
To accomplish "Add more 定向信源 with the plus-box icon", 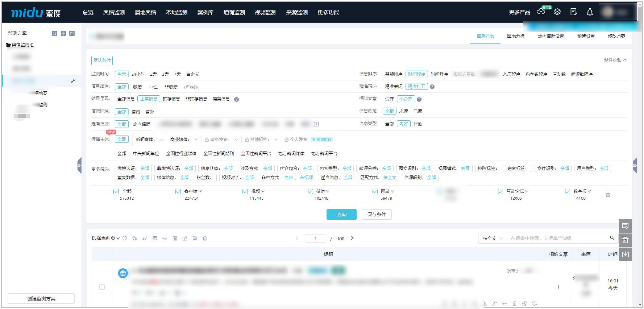I will pyautogui.click(x=316, y=124).
